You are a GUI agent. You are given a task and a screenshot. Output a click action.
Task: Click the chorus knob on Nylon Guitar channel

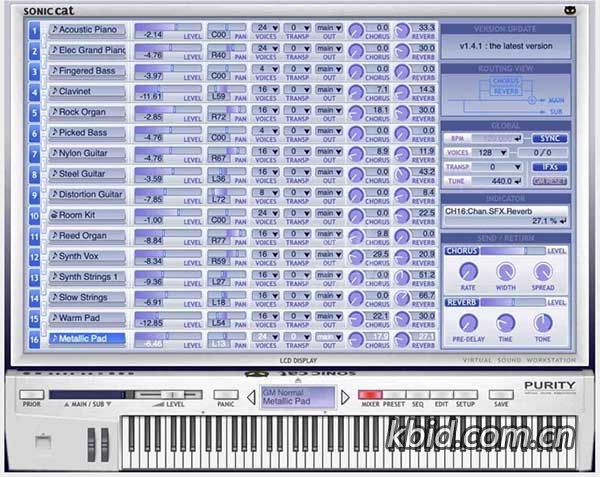click(x=356, y=155)
